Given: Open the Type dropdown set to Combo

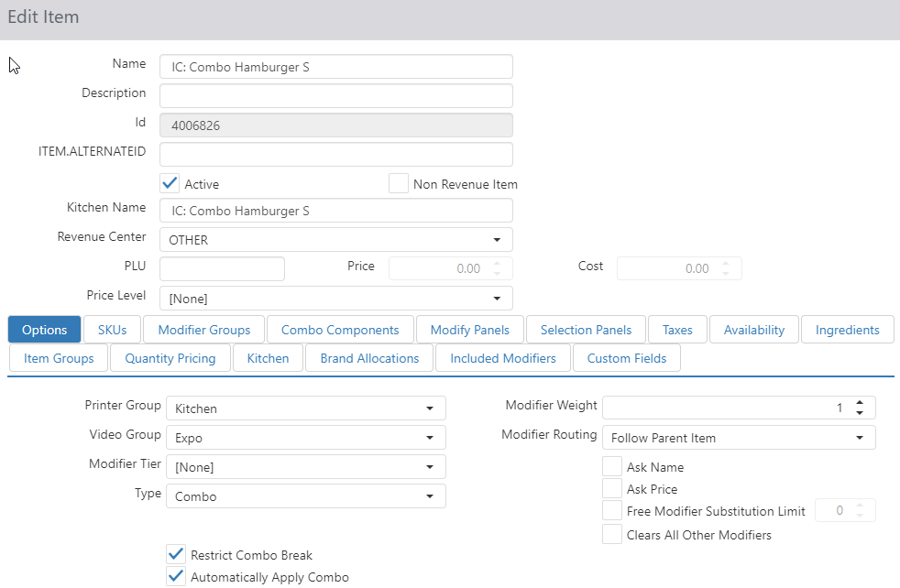Looking at the screenshot, I should click(x=306, y=496).
